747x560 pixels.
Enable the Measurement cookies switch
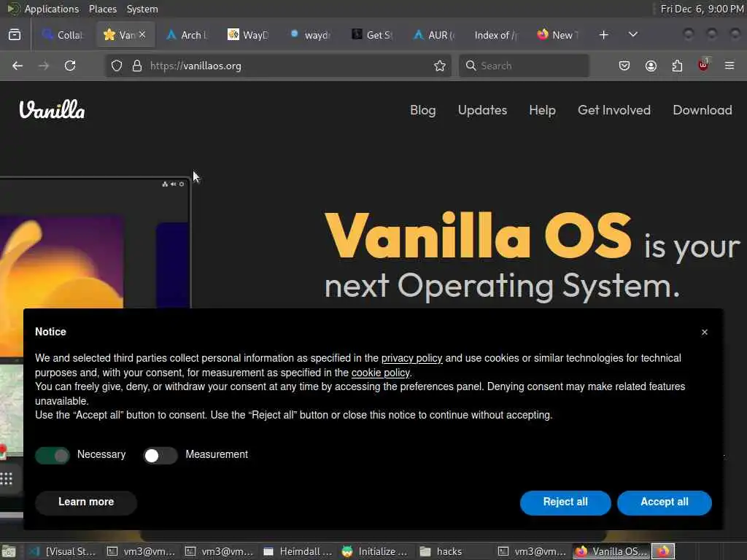pos(160,456)
